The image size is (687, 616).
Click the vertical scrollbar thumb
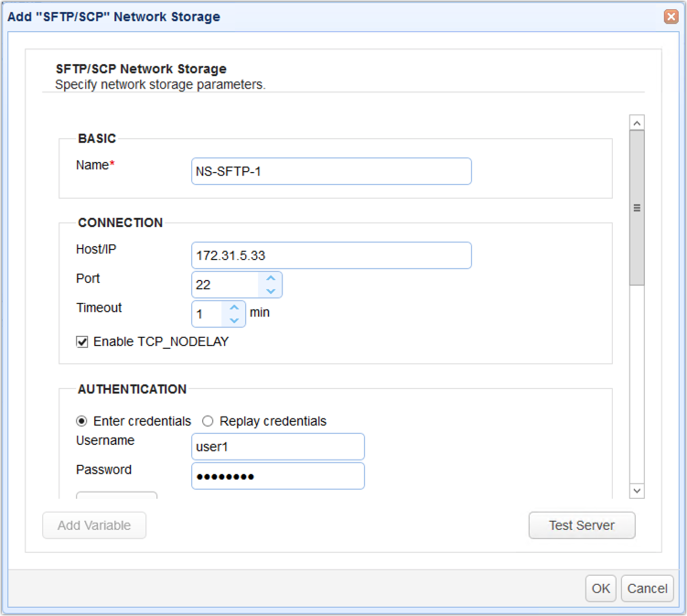637,208
